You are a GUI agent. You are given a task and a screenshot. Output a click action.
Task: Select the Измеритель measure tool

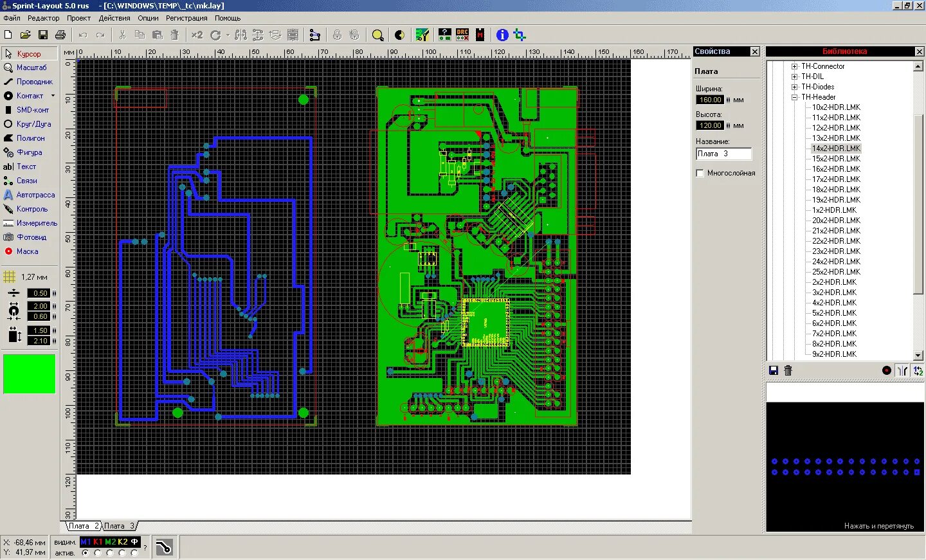pos(30,223)
